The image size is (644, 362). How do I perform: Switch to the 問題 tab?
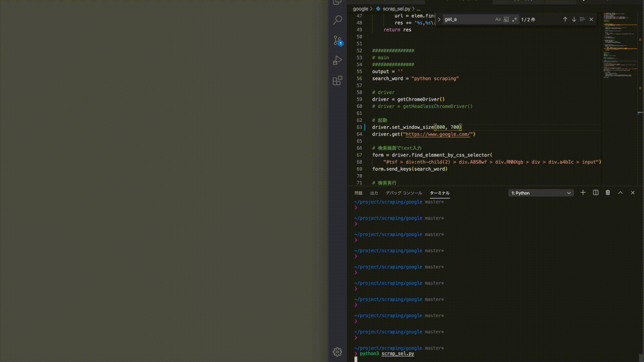coord(358,193)
